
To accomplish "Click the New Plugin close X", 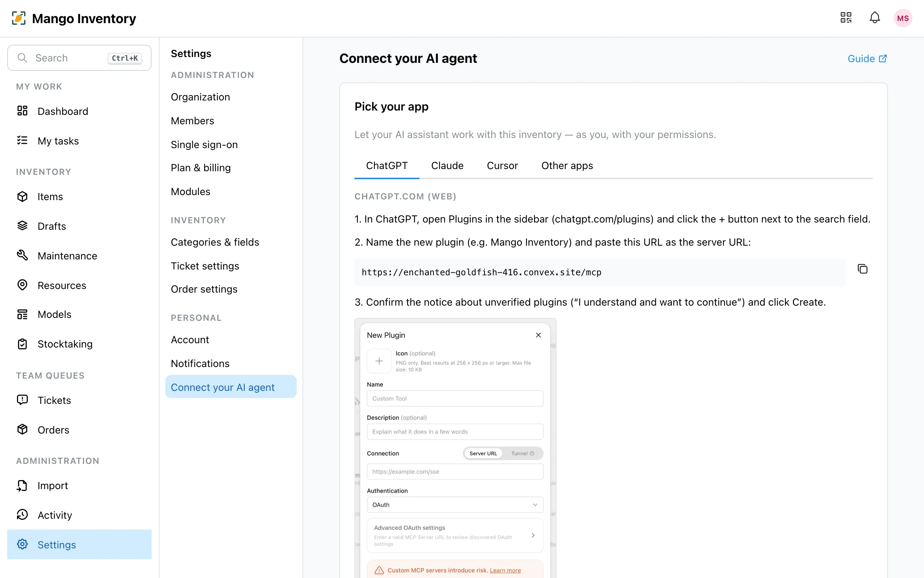I will click(x=539, y=335).
